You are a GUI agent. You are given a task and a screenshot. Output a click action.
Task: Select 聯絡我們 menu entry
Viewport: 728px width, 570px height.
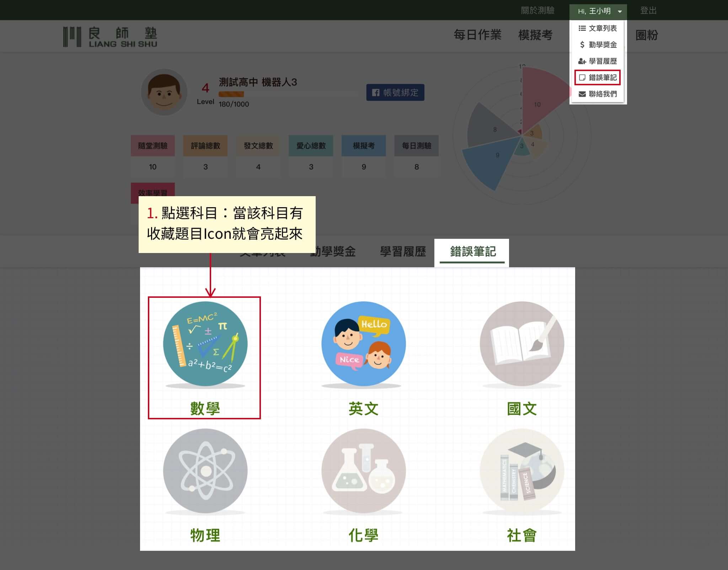598,94
